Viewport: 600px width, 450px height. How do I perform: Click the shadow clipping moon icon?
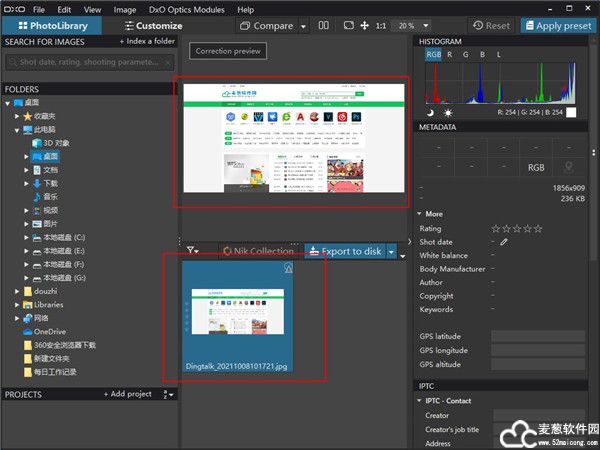click(430, 113)
